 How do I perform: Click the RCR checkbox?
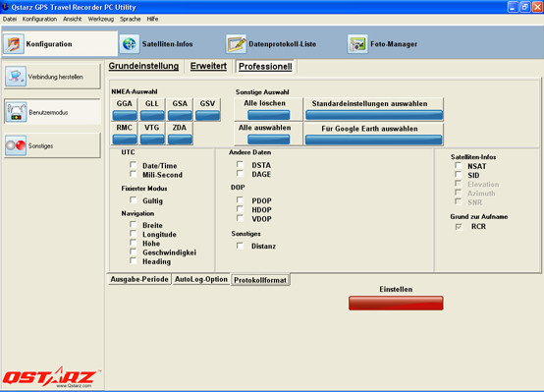click(459, 226)
